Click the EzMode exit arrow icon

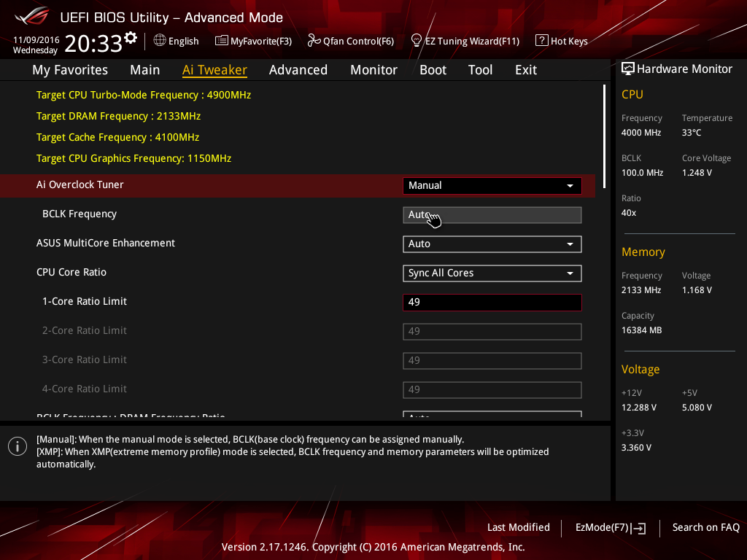pyautogui.click(x=638, y=528)
